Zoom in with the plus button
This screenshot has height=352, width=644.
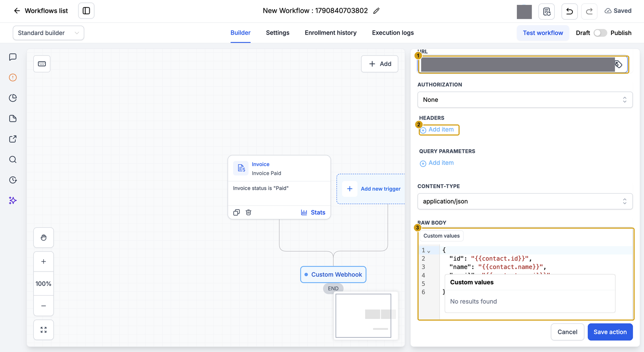43,261
